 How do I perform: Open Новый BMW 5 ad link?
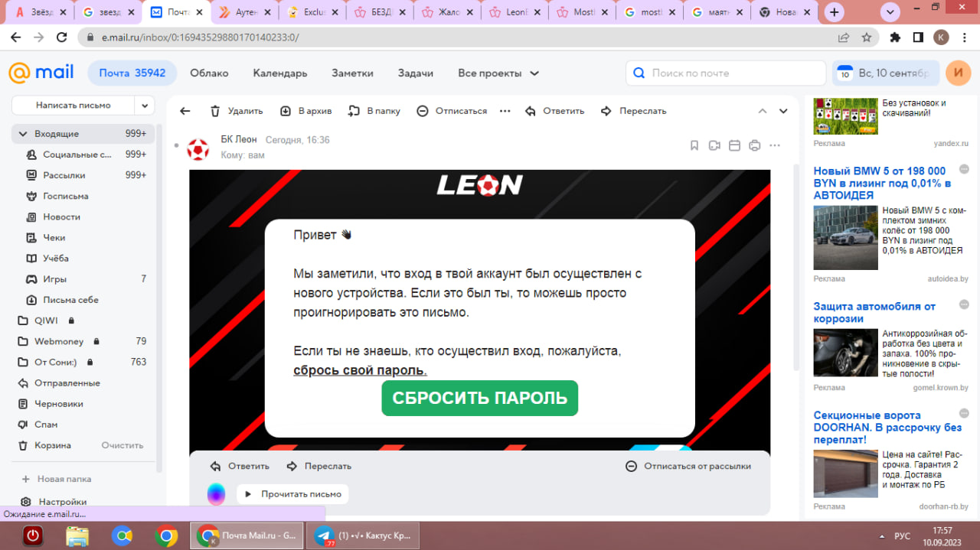click(882, 183)
